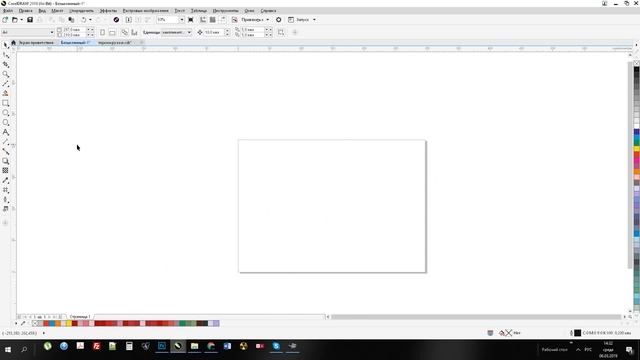
Task: Click the Import icon in the toolbar
Action: (129, 20)
